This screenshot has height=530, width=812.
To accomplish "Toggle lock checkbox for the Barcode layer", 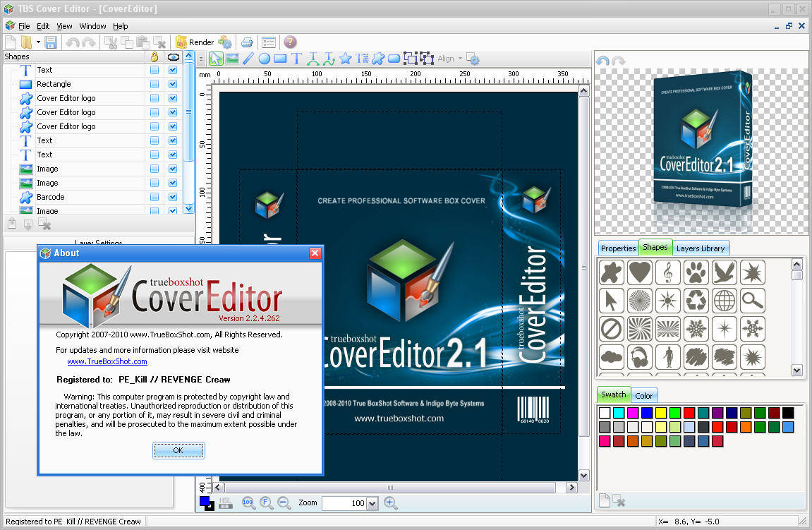I will 154,197.
